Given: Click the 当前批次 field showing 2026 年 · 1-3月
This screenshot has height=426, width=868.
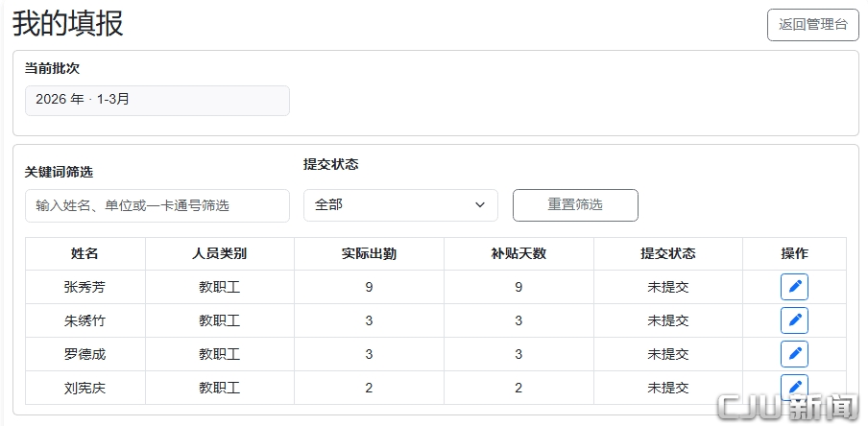Looking at the screenshot, I should point(157,100).
